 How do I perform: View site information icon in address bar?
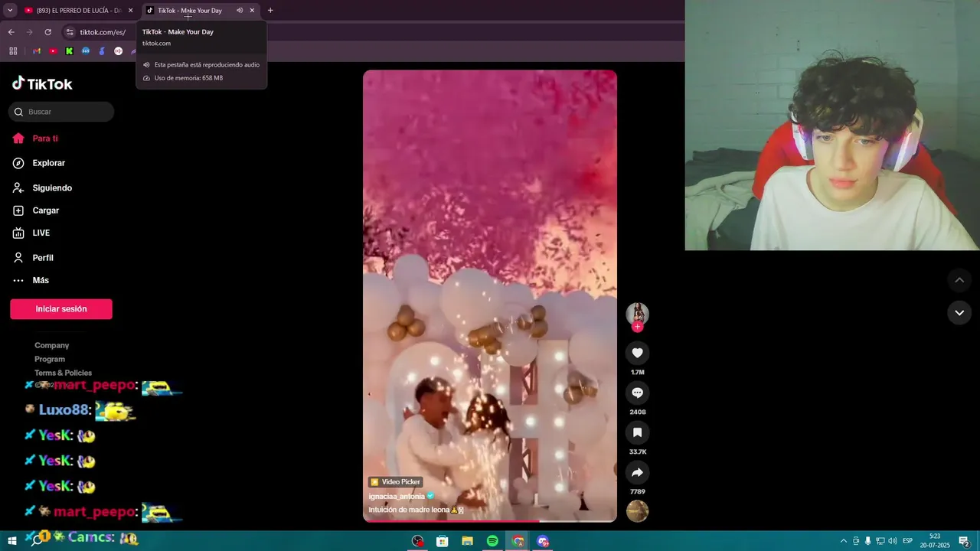click(70, 32)
